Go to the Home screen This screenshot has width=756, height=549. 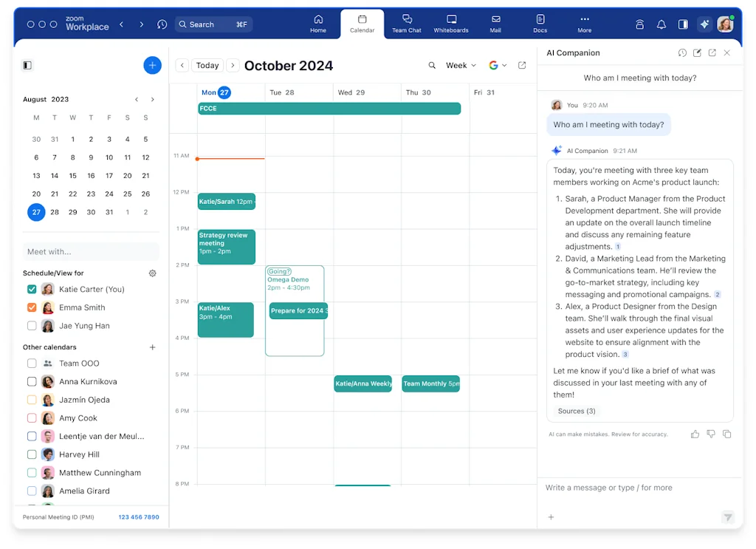[318, 24]
